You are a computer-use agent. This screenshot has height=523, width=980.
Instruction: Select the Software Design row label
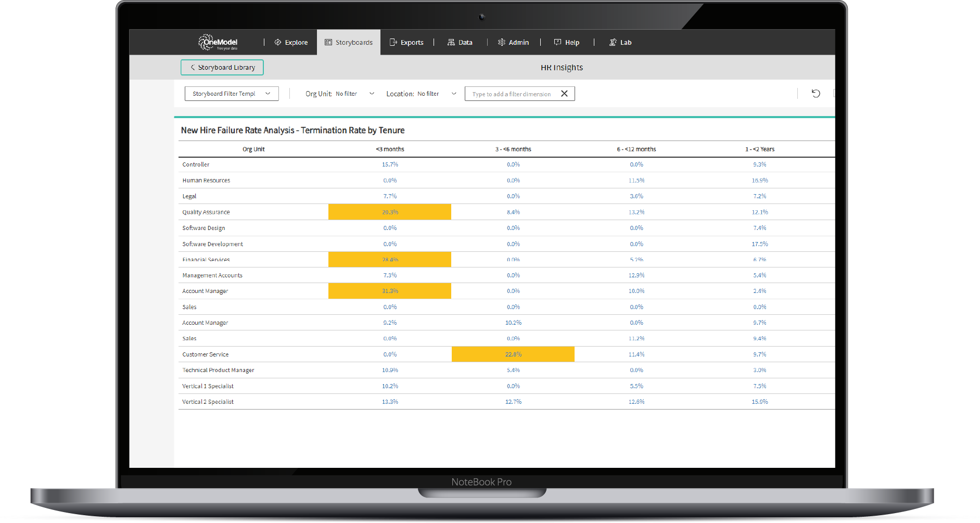coord(203,228)
